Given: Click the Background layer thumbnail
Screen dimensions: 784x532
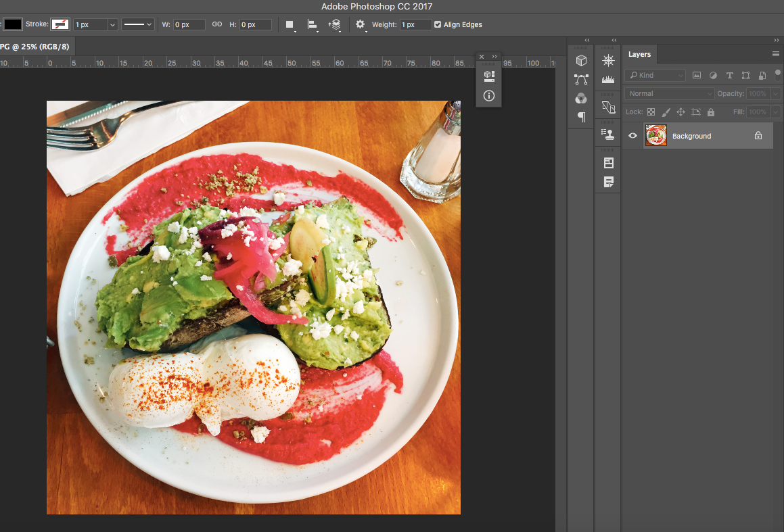Looking at the screenshot, I should pyautogui.click(x=655, y=135).
